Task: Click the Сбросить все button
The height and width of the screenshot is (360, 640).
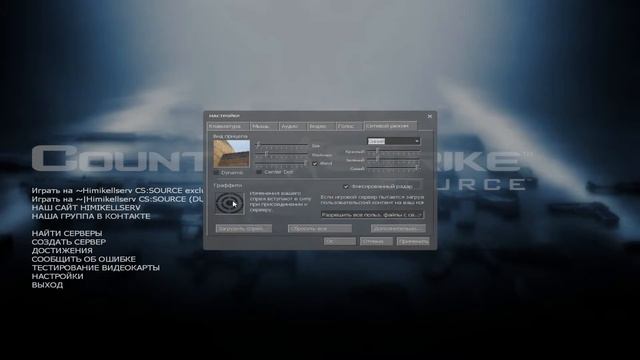Action: (x=320, y=229)
